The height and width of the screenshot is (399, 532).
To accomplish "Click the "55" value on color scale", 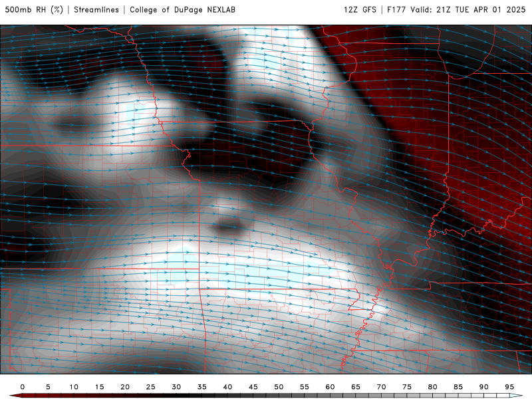I will pos(305,387).
